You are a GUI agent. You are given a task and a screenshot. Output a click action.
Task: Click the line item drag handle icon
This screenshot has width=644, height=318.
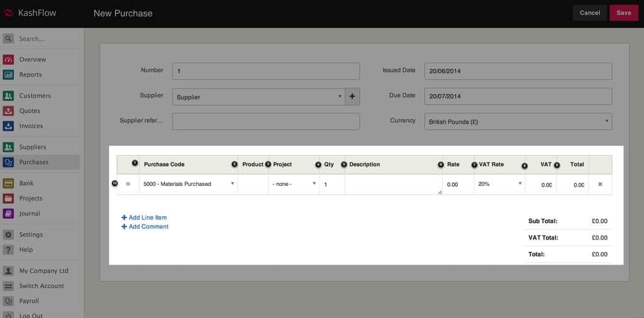pos(128,184)
